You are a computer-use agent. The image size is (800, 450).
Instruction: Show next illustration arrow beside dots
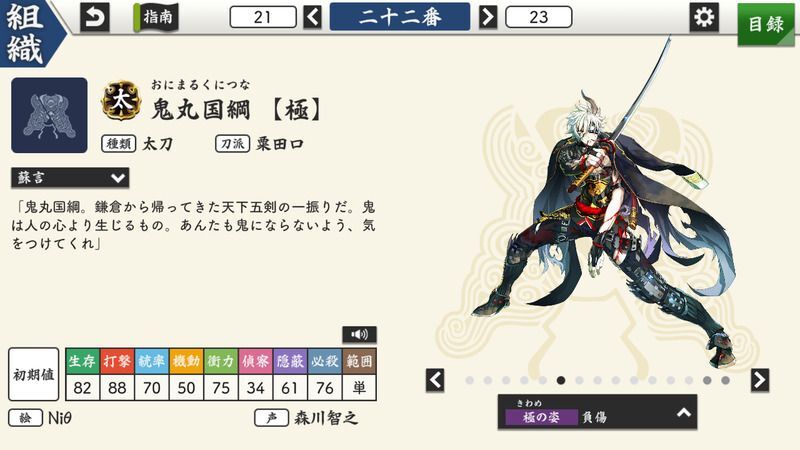click(760, 380)
